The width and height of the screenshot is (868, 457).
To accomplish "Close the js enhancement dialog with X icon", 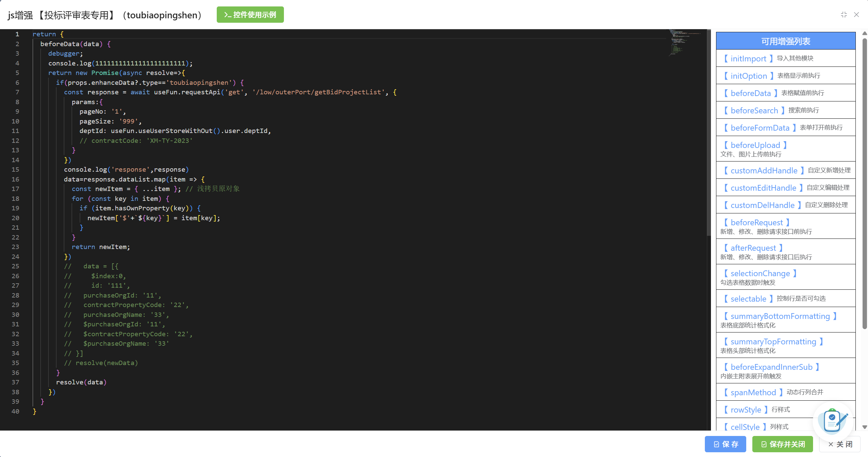I will click(856, 15).
